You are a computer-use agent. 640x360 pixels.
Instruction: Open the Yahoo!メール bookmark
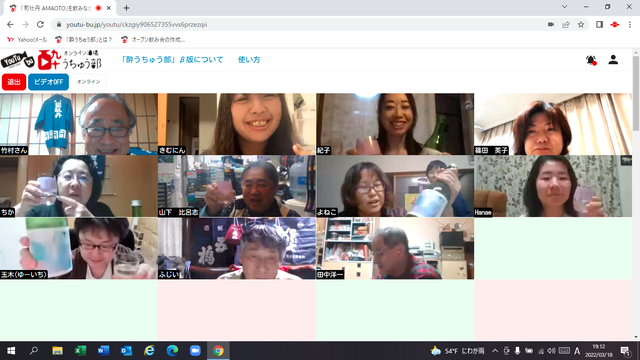pyautogui.click(x=27, y=40)
